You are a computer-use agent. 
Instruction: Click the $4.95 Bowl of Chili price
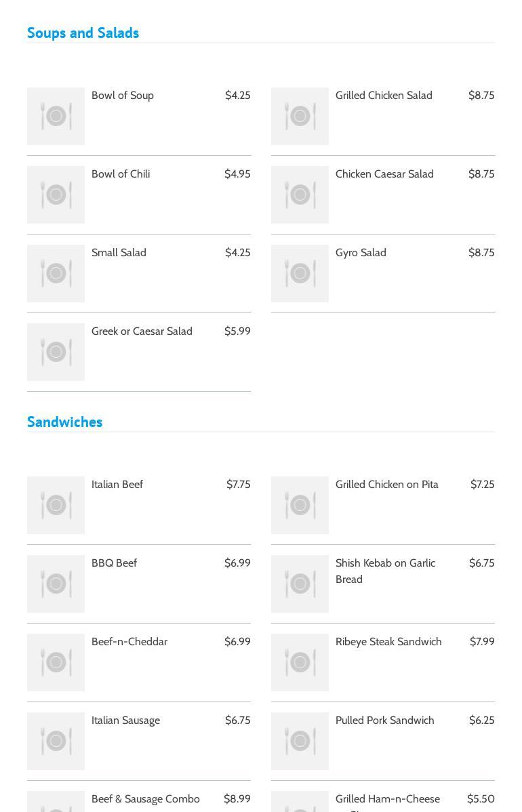pos(237,174)
